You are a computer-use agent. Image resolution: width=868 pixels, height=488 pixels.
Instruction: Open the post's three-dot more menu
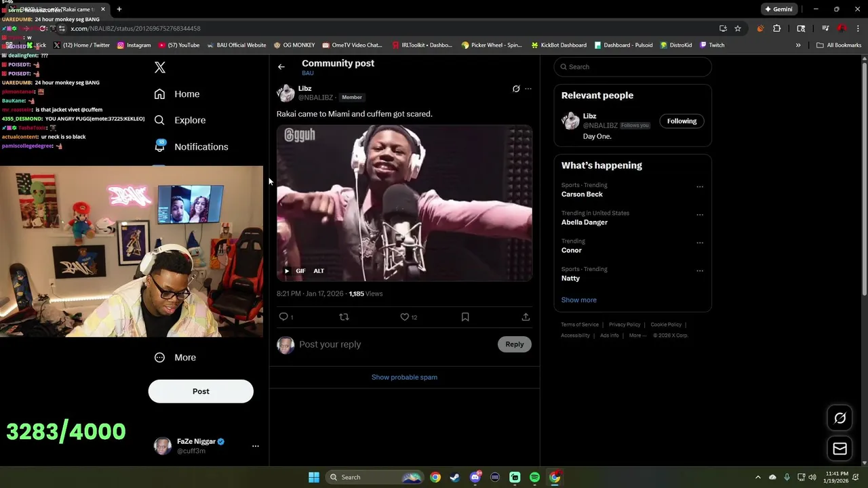[x=528, y=89]
